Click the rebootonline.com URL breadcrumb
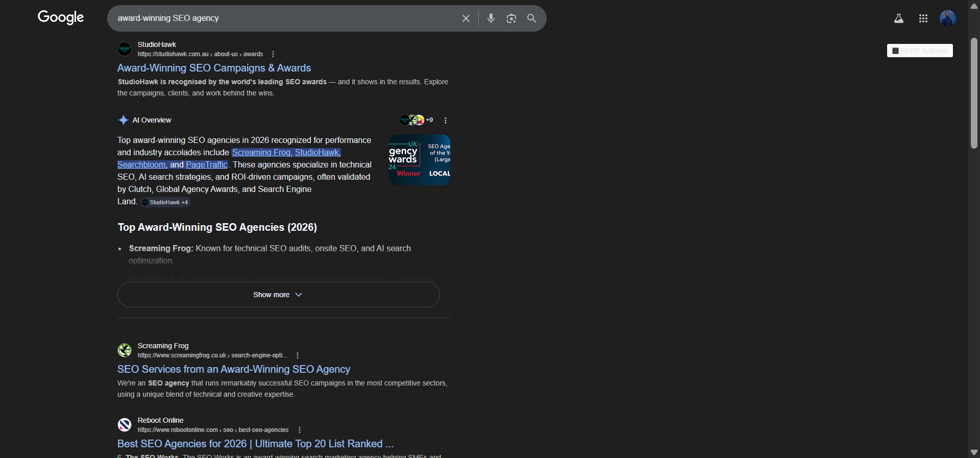Screen dimensions: 980x458 click(213, 430)
